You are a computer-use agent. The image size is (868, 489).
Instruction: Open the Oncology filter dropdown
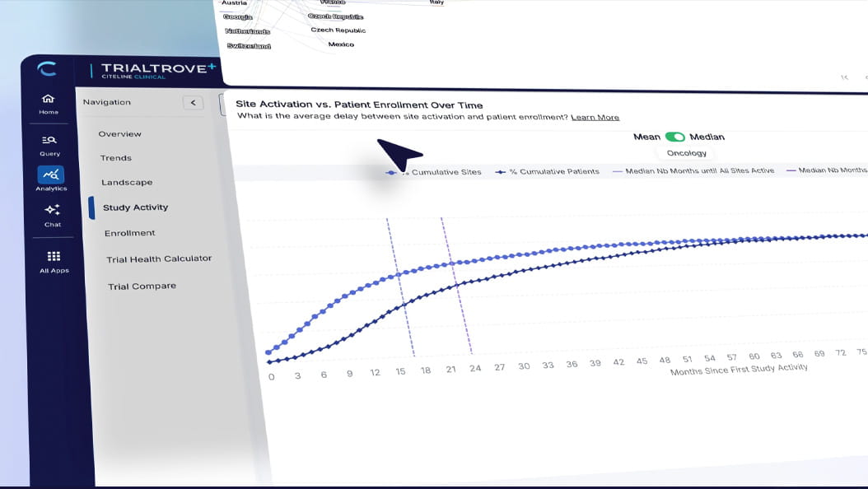[x=688, y=153]
